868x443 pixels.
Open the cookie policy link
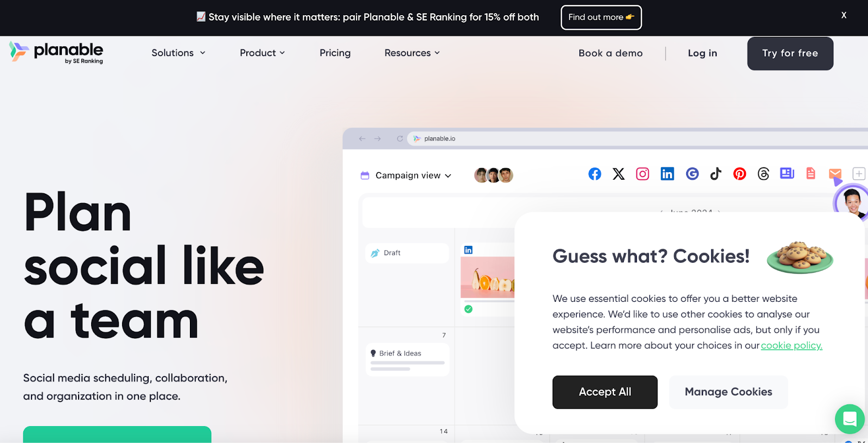click(x=792, y=345)
